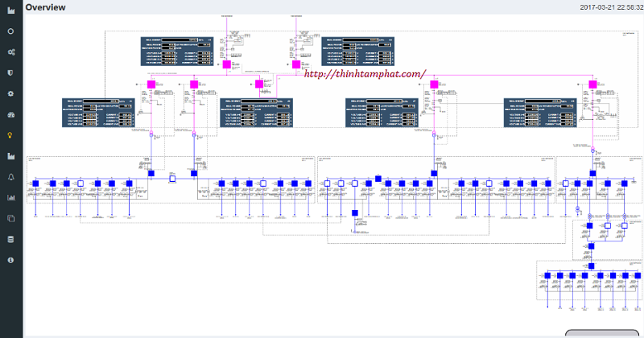Open the gears configuration icon
644x338 pixels.
tap(11, 52)
